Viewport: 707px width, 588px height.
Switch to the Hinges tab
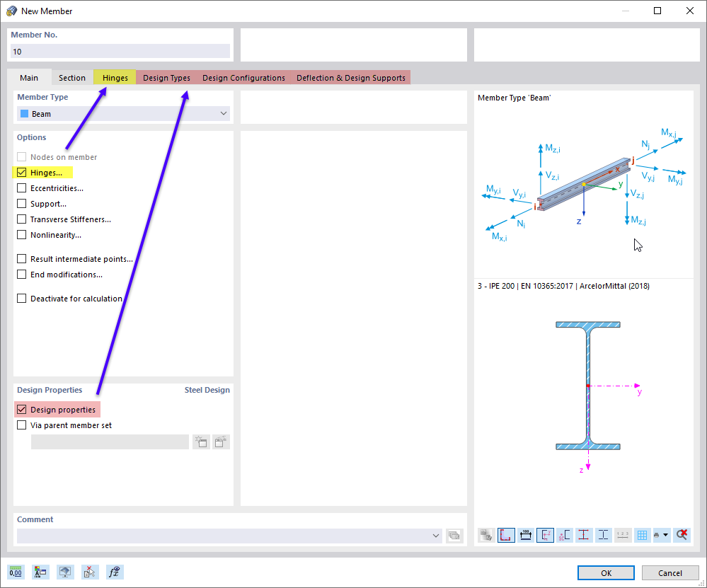[115, 78]
